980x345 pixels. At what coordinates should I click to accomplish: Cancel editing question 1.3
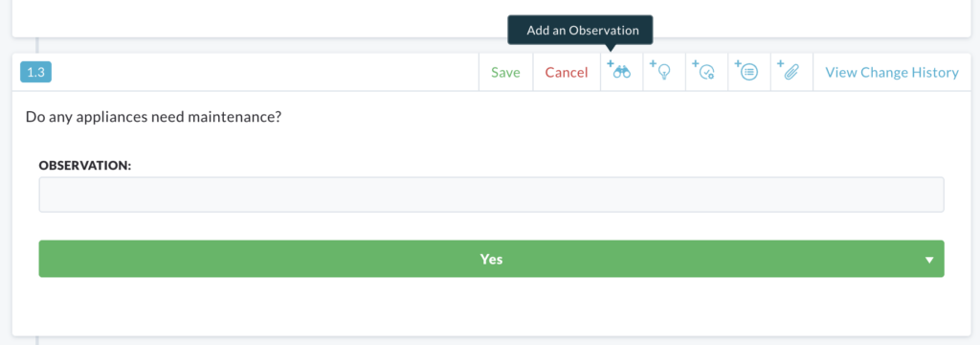[567, 73]
